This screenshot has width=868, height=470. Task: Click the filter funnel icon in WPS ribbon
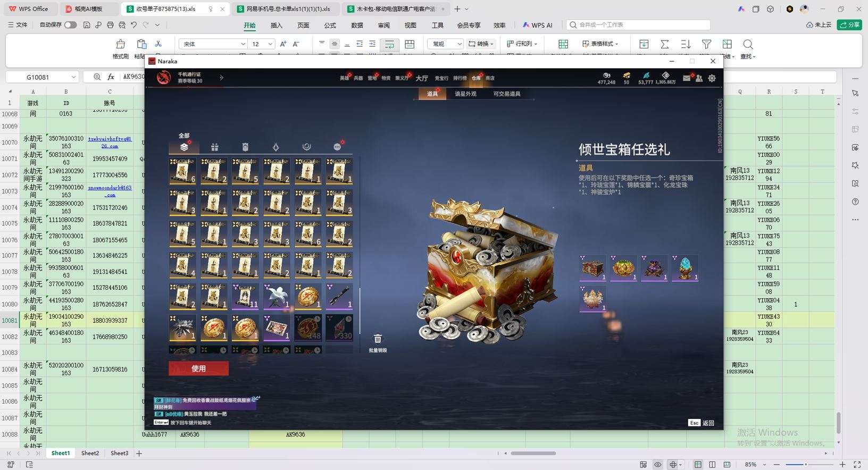pyautogui.click(x=706, y=44)
